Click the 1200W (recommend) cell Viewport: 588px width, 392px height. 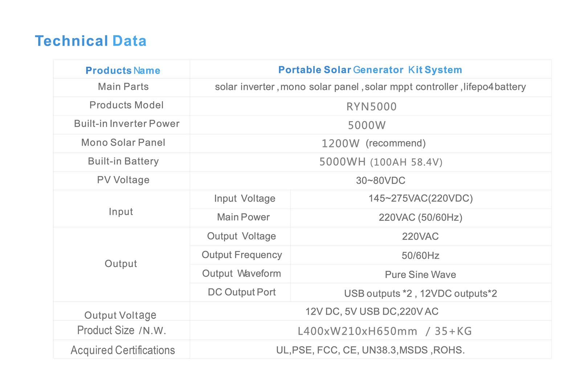point(373,143)
